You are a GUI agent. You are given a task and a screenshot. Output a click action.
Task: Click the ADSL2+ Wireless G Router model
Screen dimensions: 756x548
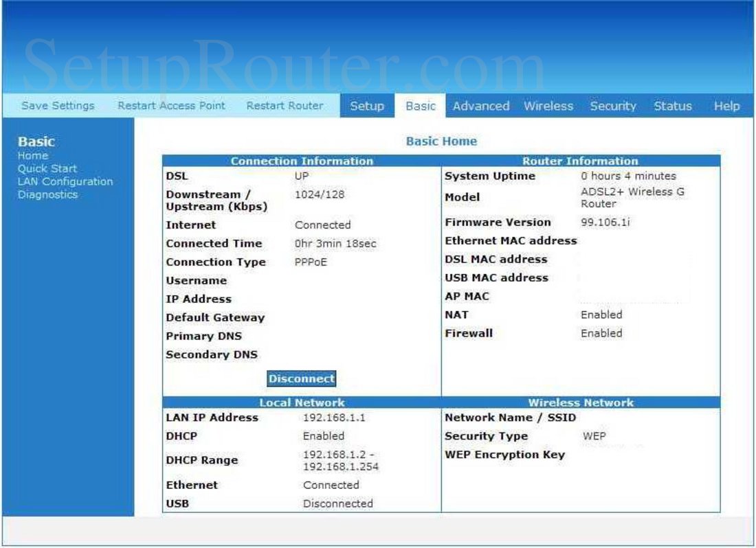pos(632,198)
